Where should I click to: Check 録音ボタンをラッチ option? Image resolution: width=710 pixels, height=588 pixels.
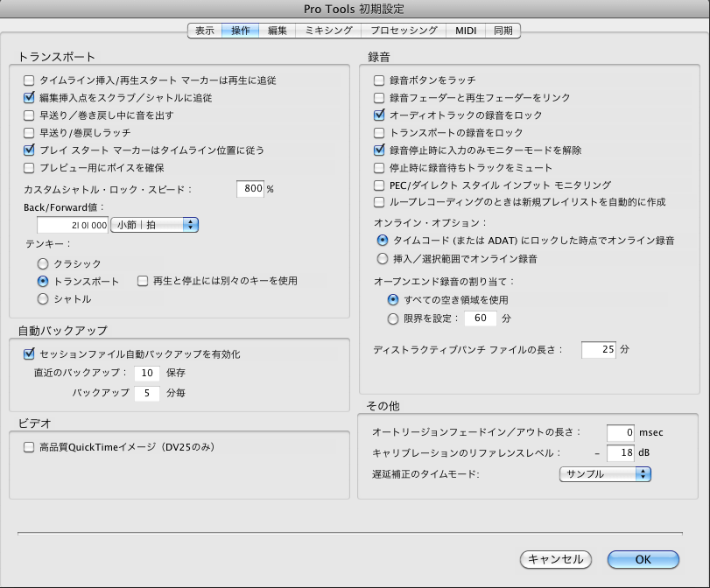379,80
